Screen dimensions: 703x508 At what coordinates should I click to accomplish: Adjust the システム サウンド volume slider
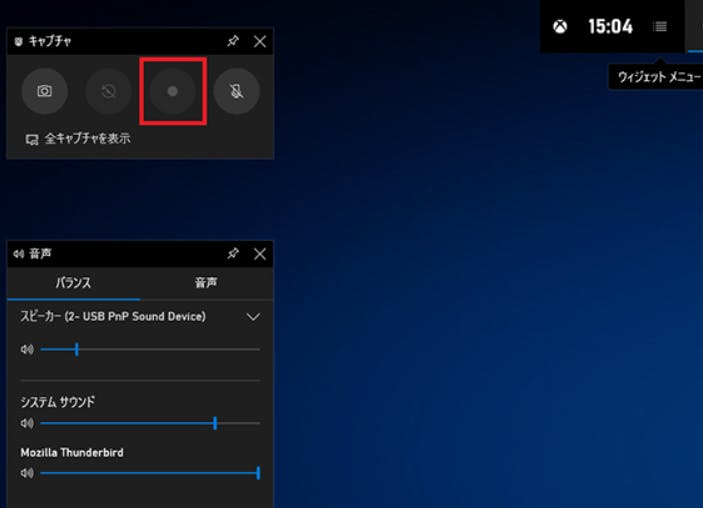pyautogui.click(x=150, y=423)
